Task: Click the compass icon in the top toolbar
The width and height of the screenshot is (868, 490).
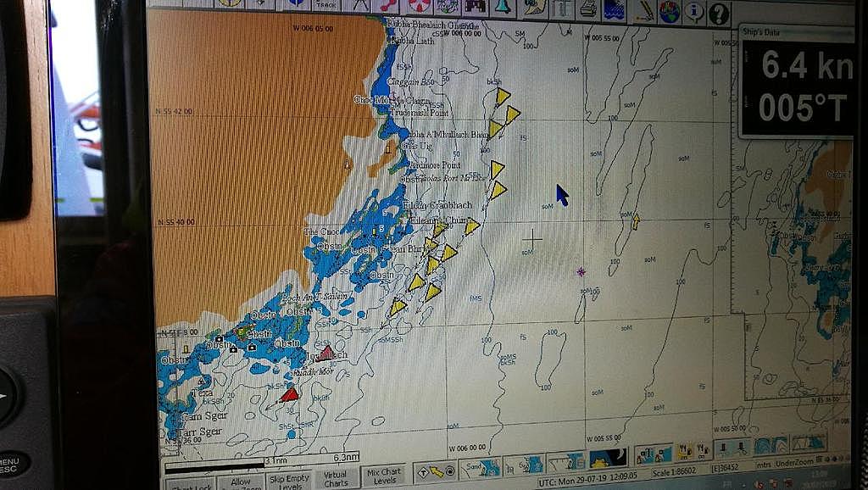Action: tap(230, 3)
